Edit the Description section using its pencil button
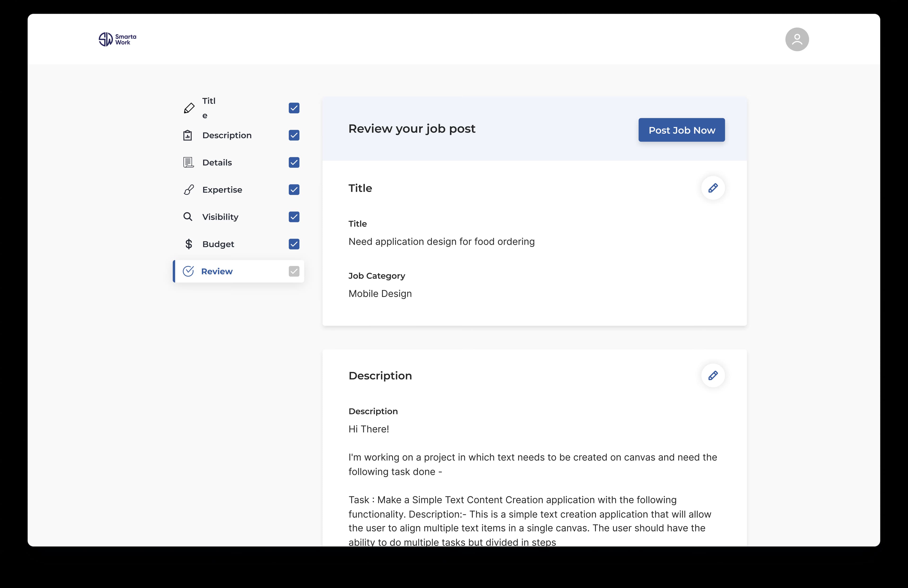The width and height of the screenshot is (908, 588). click(x=713, y=376)
